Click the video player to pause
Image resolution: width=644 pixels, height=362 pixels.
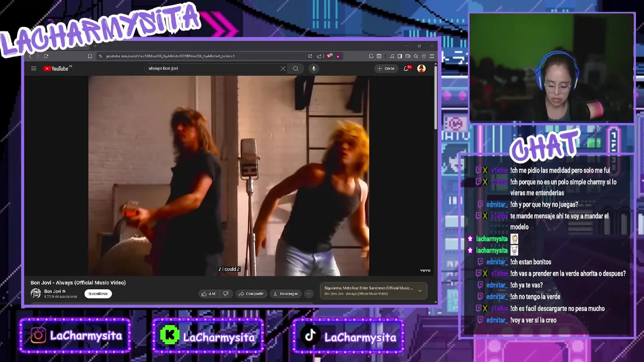[x=228, y=176]
